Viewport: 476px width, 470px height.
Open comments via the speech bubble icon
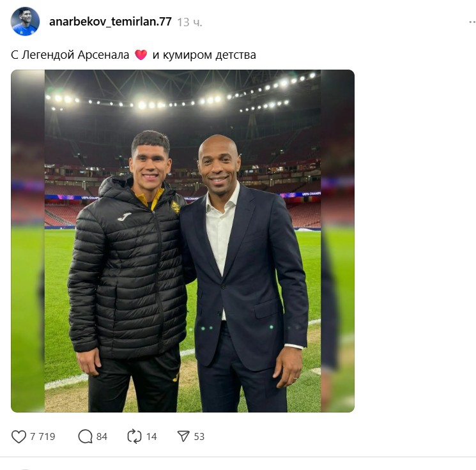85,436
